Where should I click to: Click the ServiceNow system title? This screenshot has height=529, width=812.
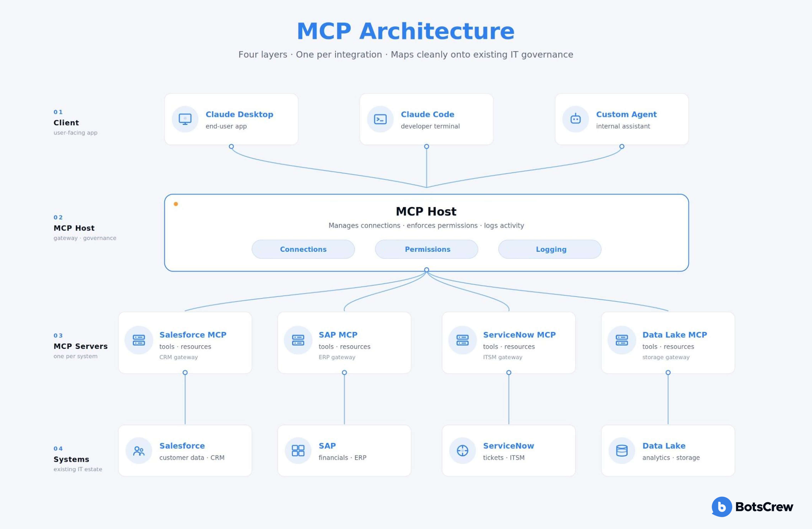(x=508, y=446)
